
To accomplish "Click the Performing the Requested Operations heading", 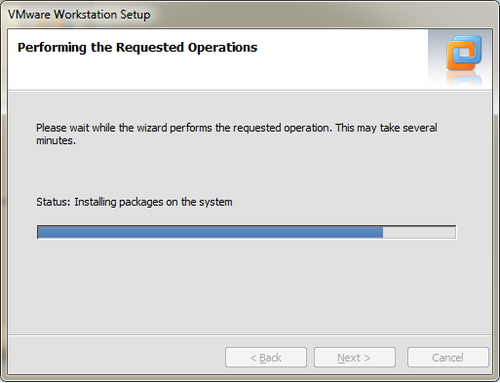I will tap(137, 47).
